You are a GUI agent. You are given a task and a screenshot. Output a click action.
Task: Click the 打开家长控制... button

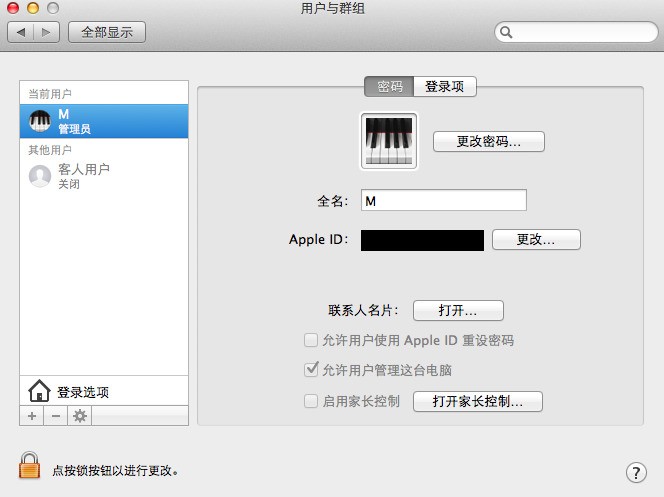coord(478,401)
